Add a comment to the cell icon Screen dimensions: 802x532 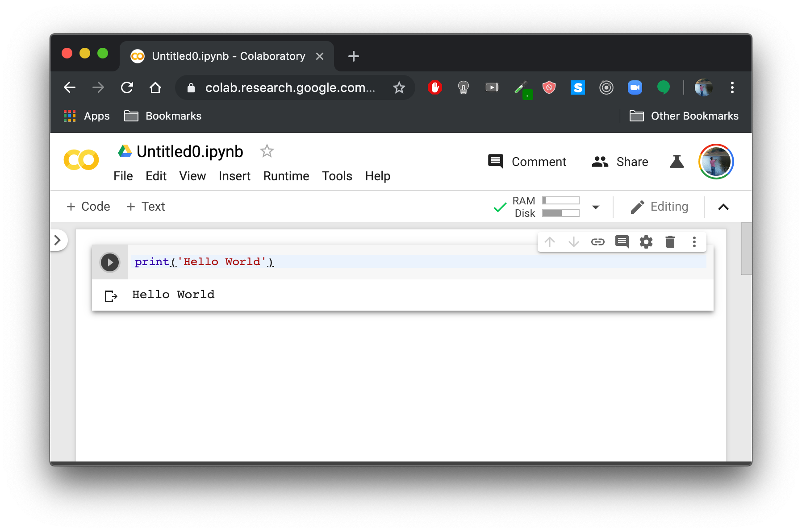point(622,242)
